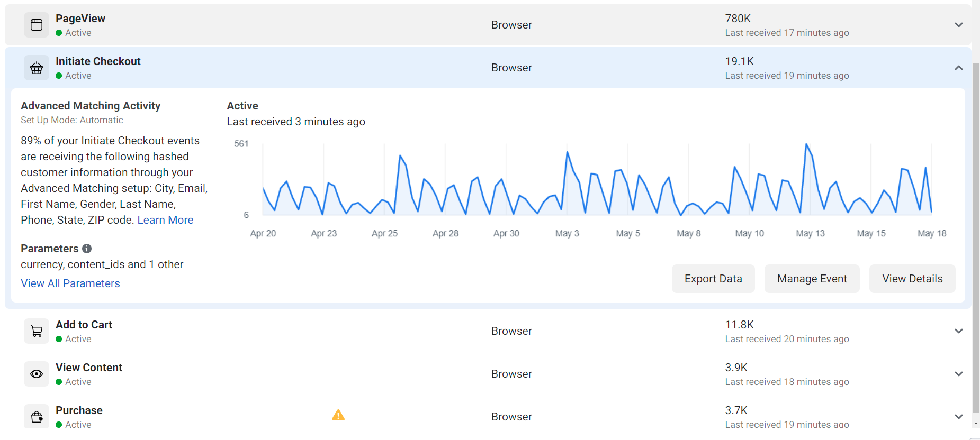Click the Initiate Checkout basket icon

click(x=37, y=68)
